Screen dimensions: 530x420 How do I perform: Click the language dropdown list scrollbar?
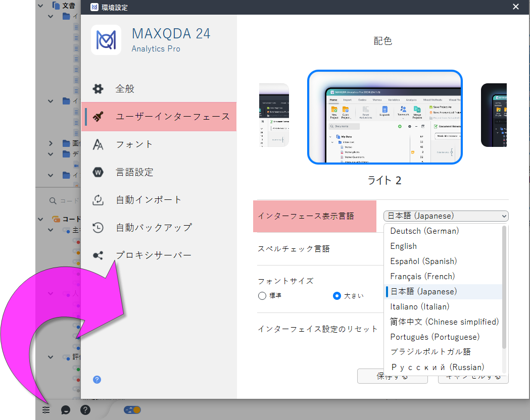tap(504, 288)
